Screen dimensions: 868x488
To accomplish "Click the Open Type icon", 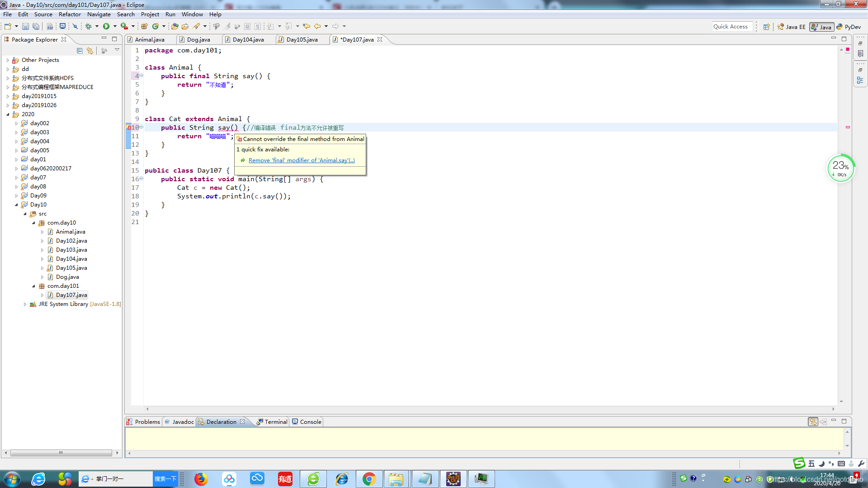I will [x=175, y=27].
